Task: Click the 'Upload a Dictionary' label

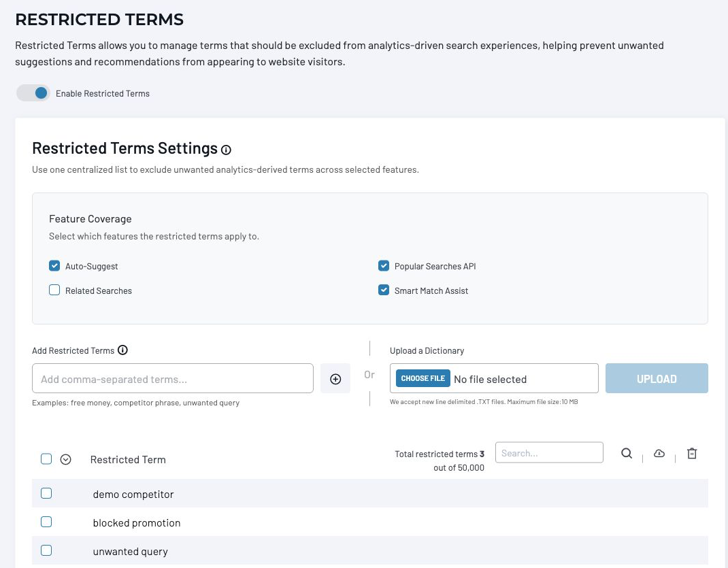Action: 427,351
